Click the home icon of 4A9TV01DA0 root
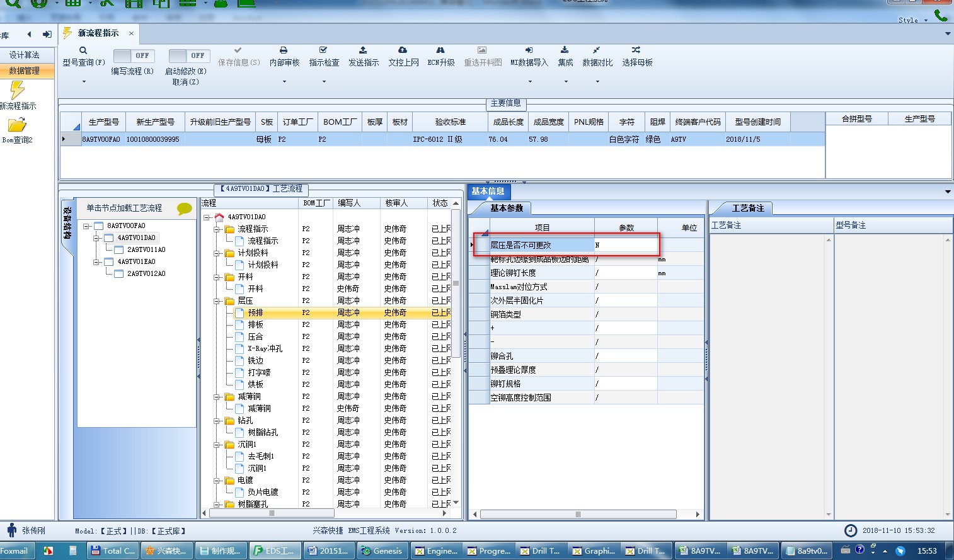Screen dimensions: 954x560 pos(219,217)
